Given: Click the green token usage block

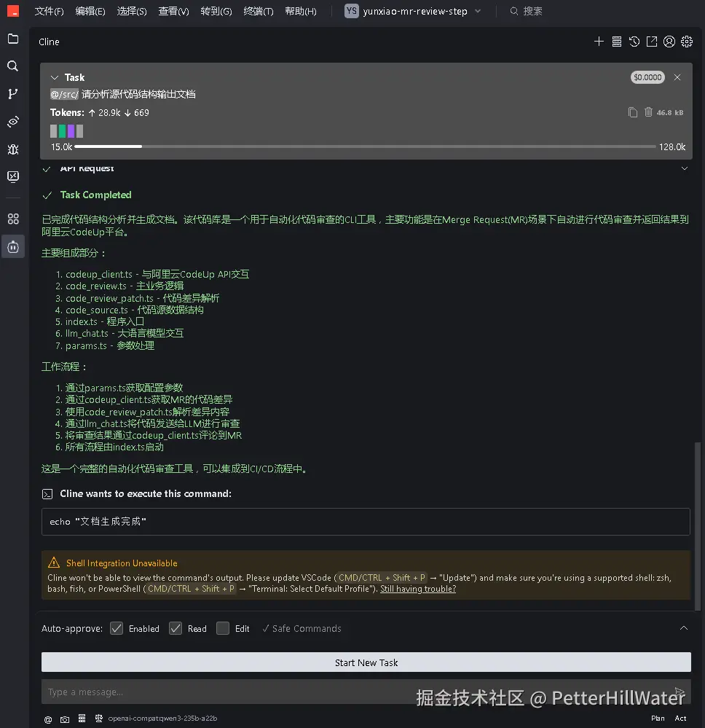Looking at the screenshot, I should point(62,131).
